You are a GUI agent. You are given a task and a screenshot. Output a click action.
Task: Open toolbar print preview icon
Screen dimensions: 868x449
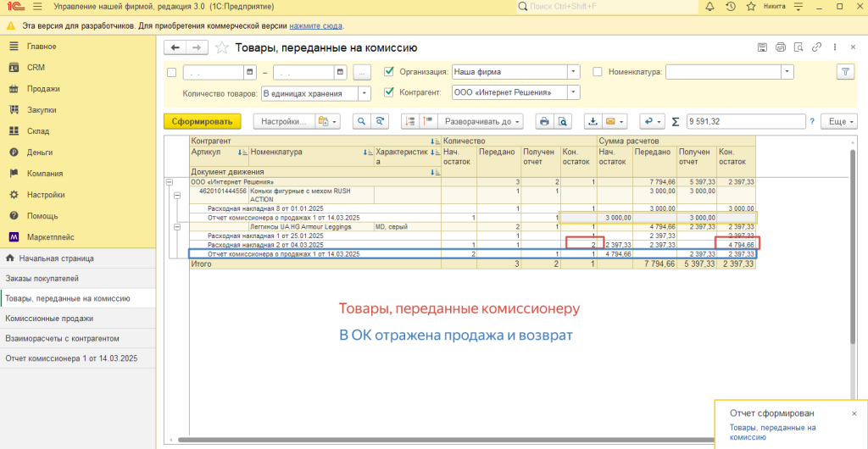pyautogui.click(x=563, y=122)
